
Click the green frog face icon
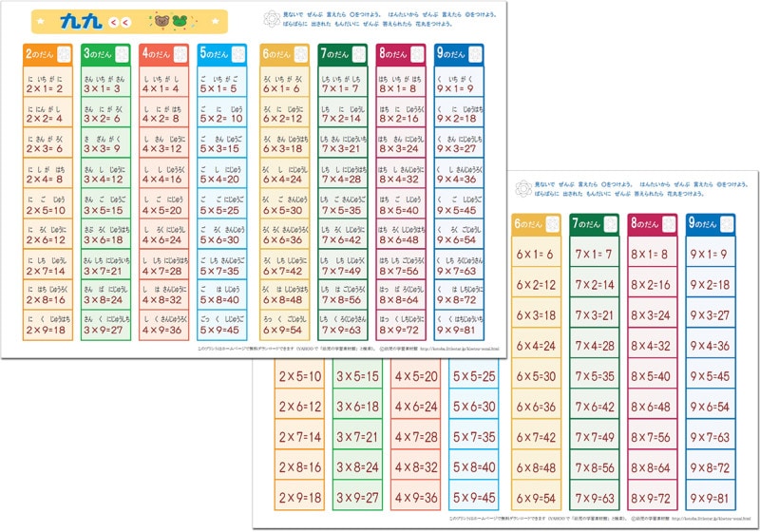[180, 21]
